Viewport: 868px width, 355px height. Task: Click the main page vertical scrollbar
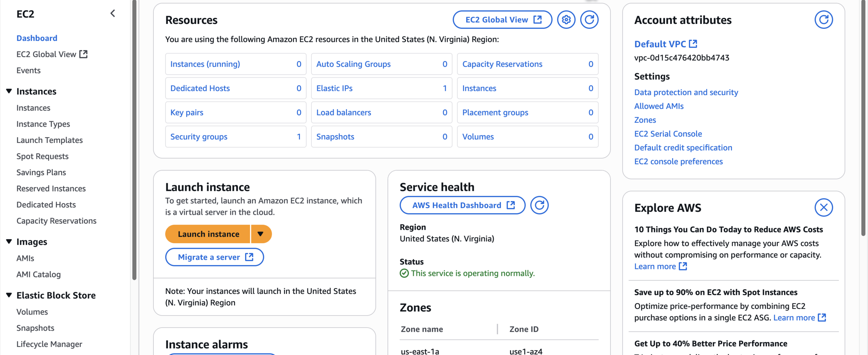863,118
